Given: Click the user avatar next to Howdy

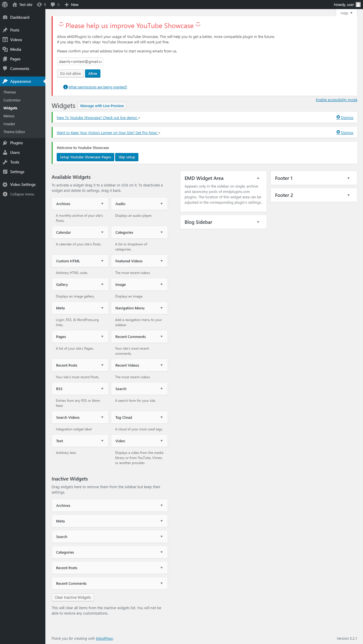Looking at the screenshot, I should [358, 5].
